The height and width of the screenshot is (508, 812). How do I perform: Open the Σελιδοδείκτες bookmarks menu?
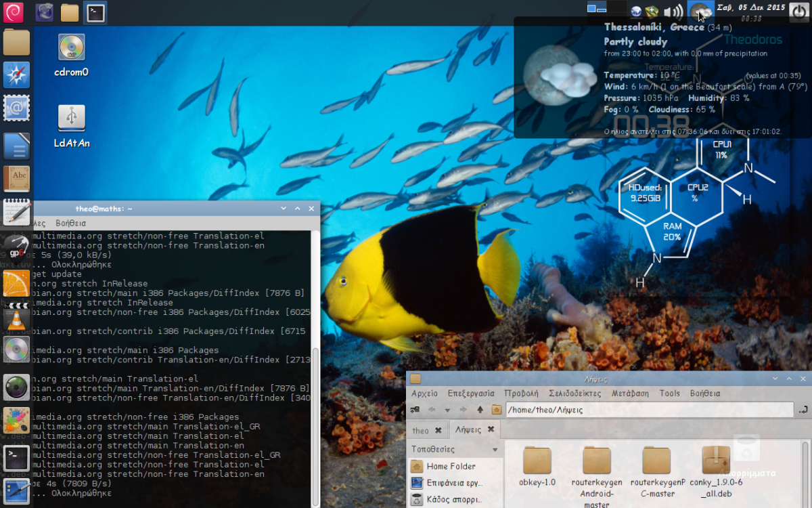(575, 394)
